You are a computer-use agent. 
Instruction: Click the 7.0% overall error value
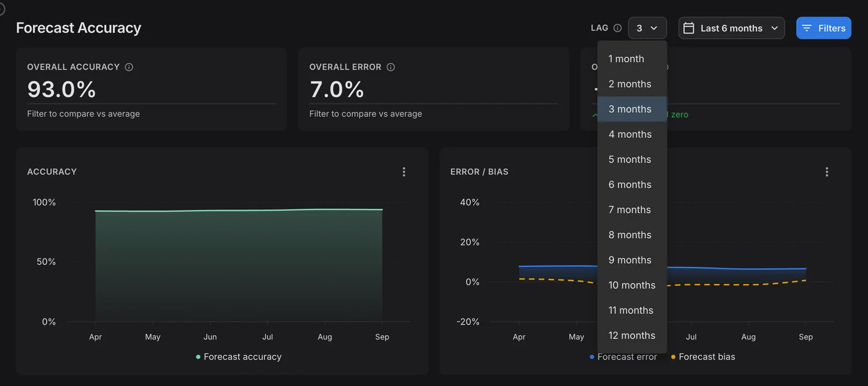[337, 89]
